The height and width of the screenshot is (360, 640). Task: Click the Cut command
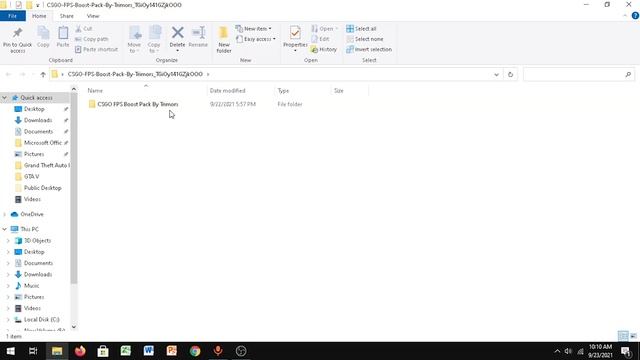pyautogui.click(x=84, y=29)
